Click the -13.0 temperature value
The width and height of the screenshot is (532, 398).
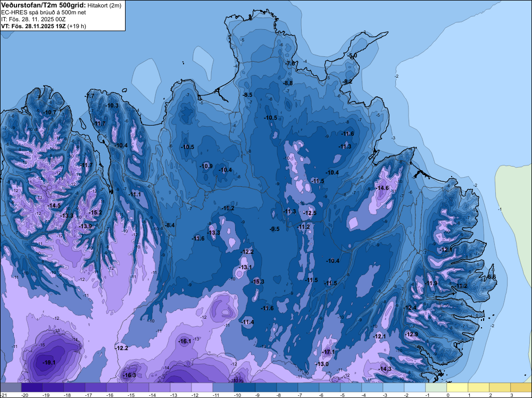(322, 364)
